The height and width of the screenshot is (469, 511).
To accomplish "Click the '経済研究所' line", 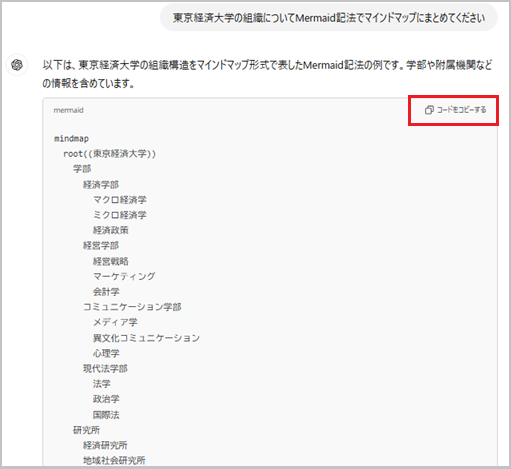I will point(105,445).
